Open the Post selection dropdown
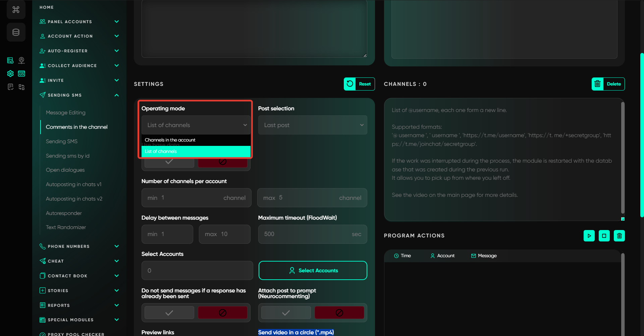644x336 pixels. pos(313,125)
